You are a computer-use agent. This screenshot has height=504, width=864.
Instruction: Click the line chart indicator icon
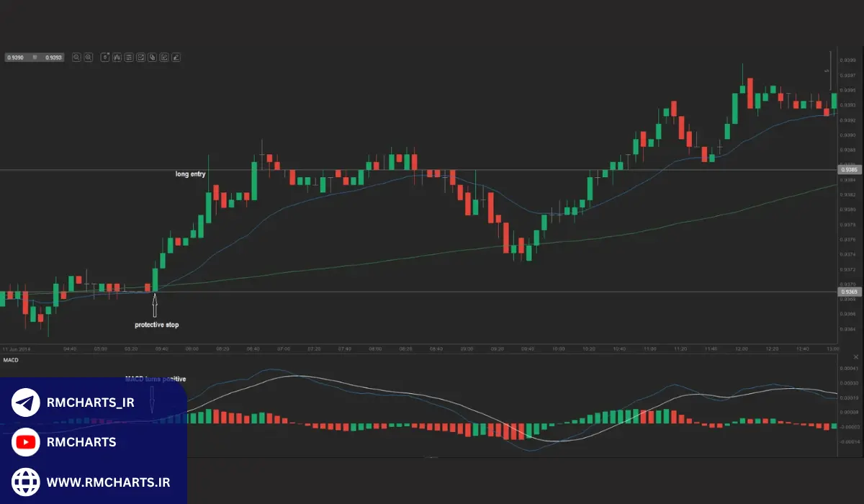pos(141,57)
